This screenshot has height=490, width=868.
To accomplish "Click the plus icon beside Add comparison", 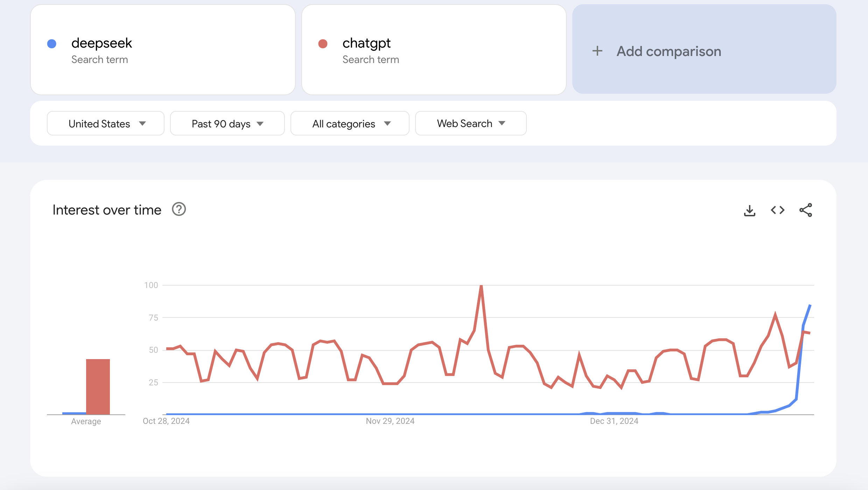I will pos(597,51).
